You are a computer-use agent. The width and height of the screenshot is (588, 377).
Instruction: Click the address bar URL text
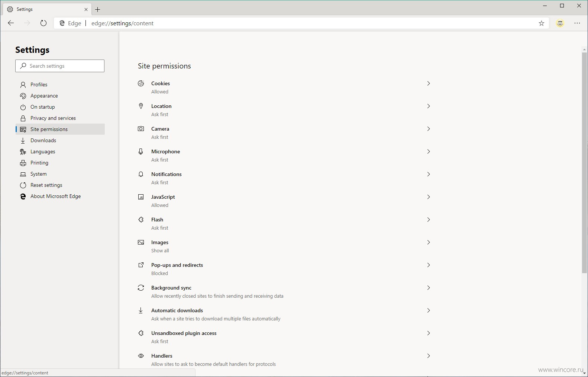122,23
